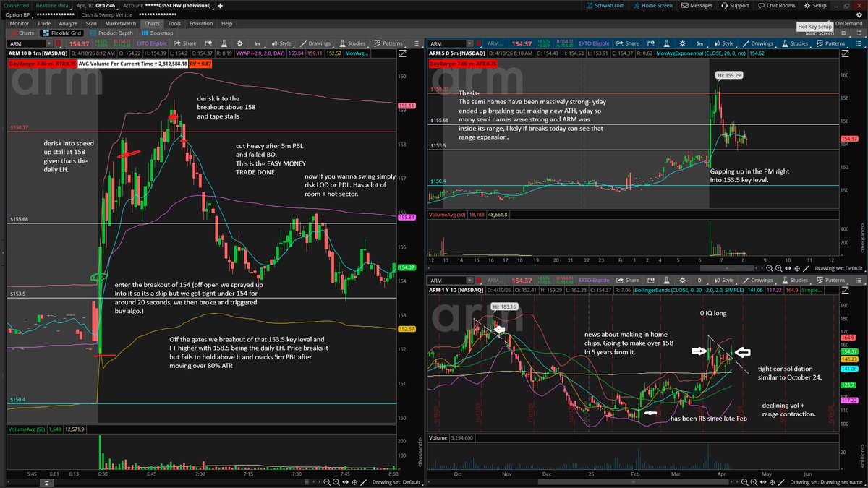Open Support

pyautogui.click(x=735, y=6)
